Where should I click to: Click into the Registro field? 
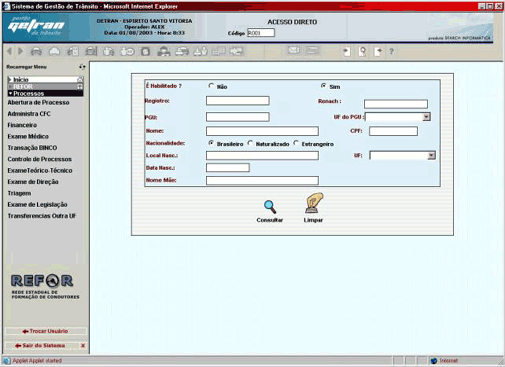click(238, 101)
